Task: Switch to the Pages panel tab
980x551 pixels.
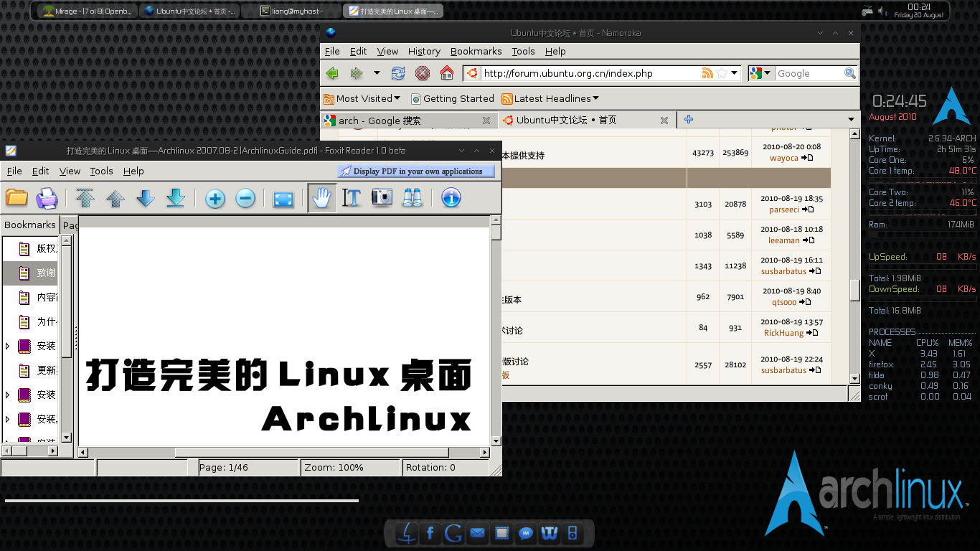Action: pos(70,225)
